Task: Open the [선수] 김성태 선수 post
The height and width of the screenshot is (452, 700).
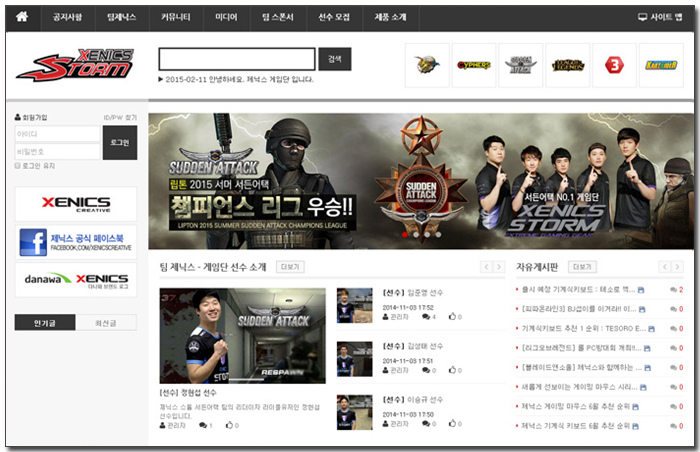Action: pyautogui.click(x=412, y=346)
